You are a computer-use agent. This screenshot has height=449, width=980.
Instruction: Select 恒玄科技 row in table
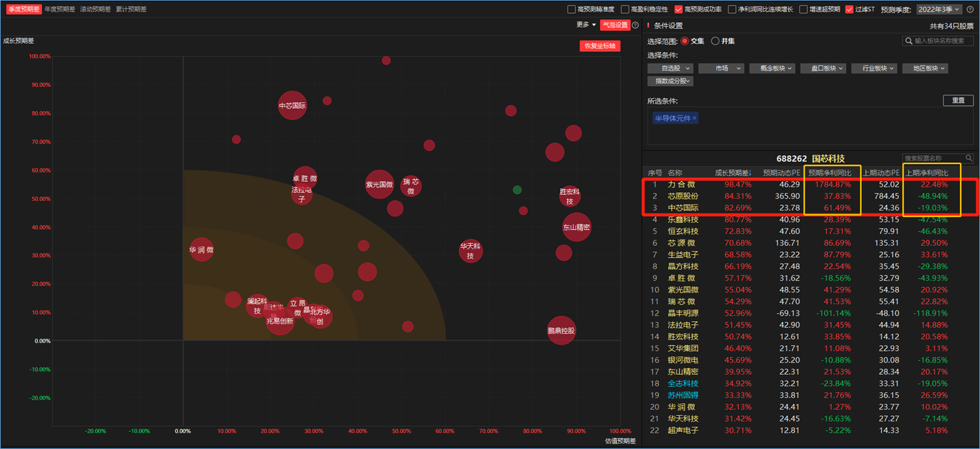coord(810,231)
